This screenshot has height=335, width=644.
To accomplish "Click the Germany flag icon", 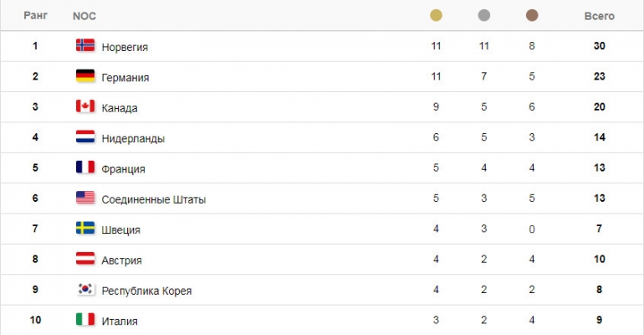I will click(85, 75).
